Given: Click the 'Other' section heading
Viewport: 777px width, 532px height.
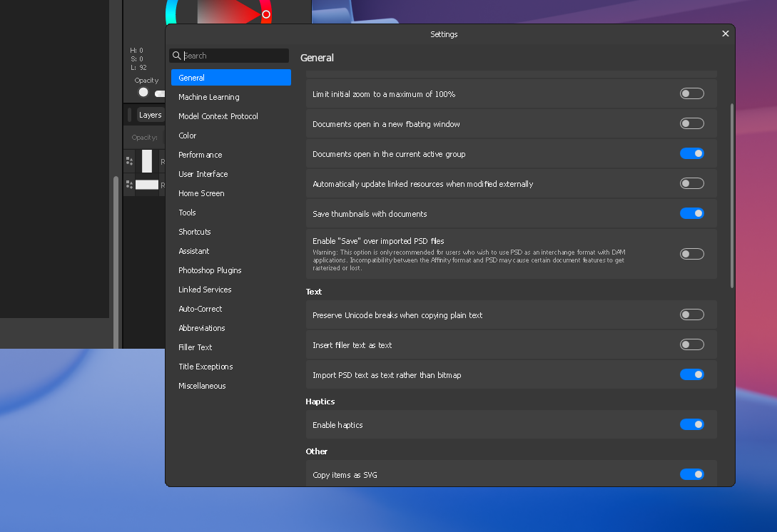Looking at the screenshot, I should [x=317, y=451].
